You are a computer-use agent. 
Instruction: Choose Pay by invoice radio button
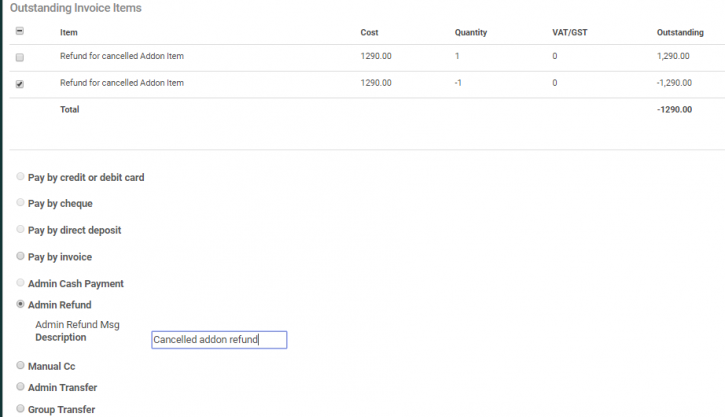(20, 256)
